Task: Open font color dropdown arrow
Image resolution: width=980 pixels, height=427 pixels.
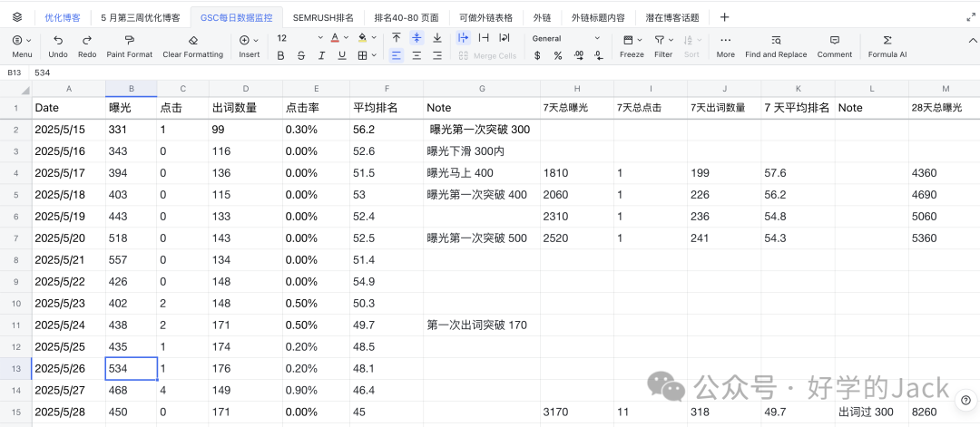Action: [x=347, y=38]
